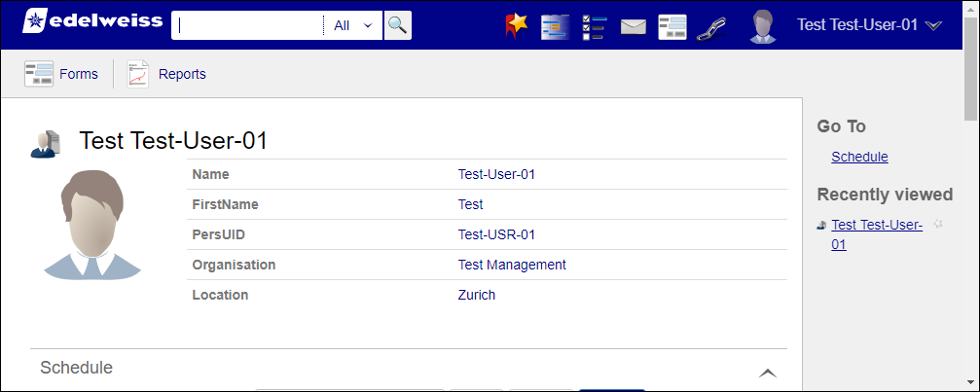Click the magnifier search button
Viewport: 980px width, 392px height.
point(397,25)
